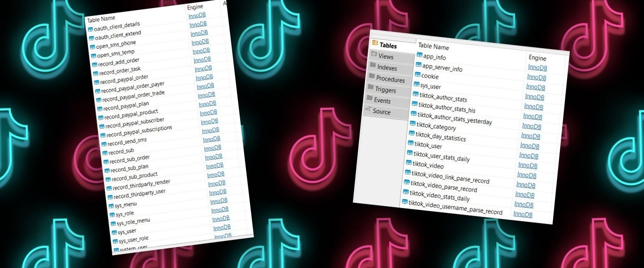Click the table icon beside oauth_client_details
Viewport: 644px width, 268px height.
pyautogui.click(x=90, y=29)
